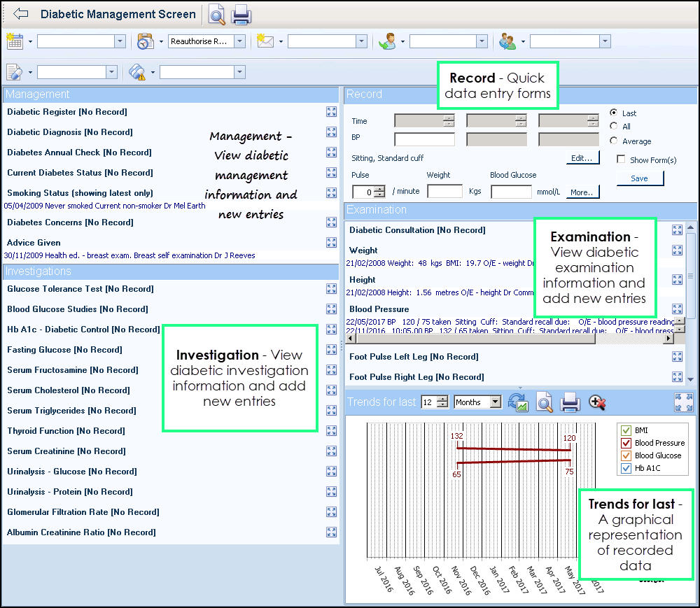
Task: Open the Reauthorise dropdown list
Action: click(239, 42)
